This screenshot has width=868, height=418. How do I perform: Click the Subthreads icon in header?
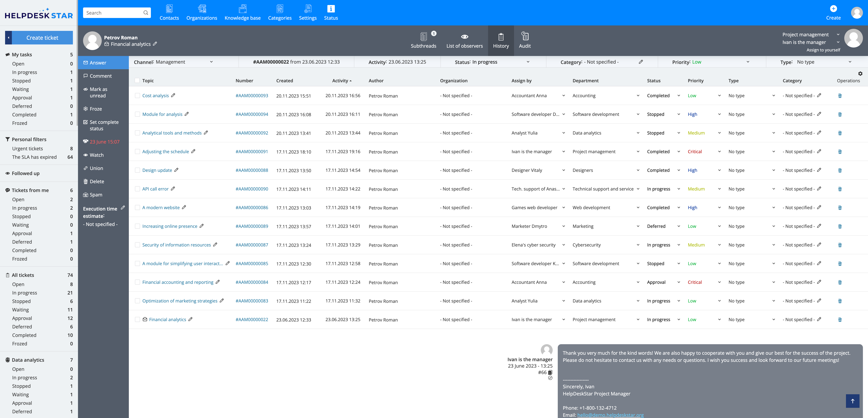pos(423,37)
